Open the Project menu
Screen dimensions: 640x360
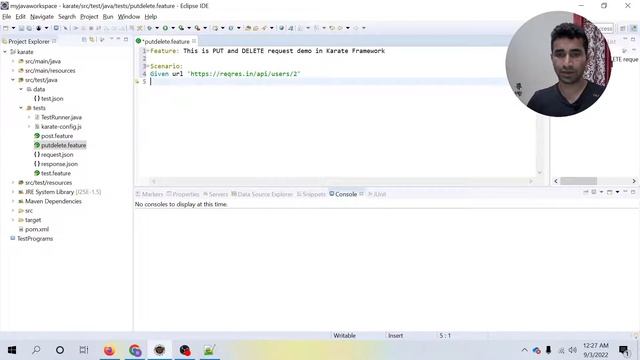pos(89,17)
